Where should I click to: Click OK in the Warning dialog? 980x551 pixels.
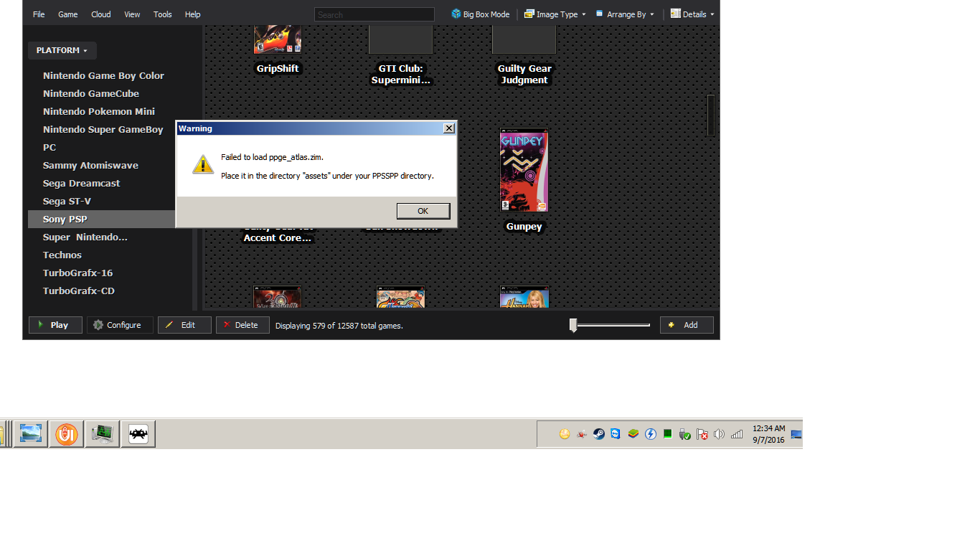coord(423,211)
